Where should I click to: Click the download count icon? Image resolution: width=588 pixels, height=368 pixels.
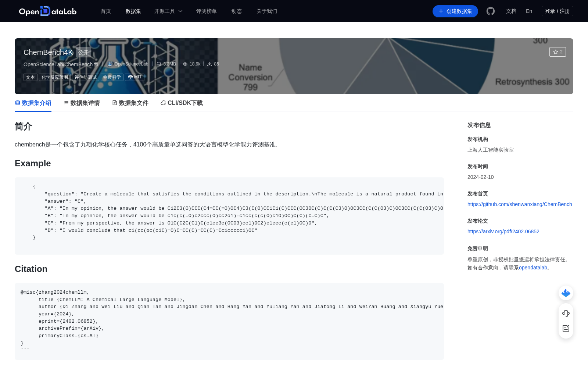click(x=209, y=64)
